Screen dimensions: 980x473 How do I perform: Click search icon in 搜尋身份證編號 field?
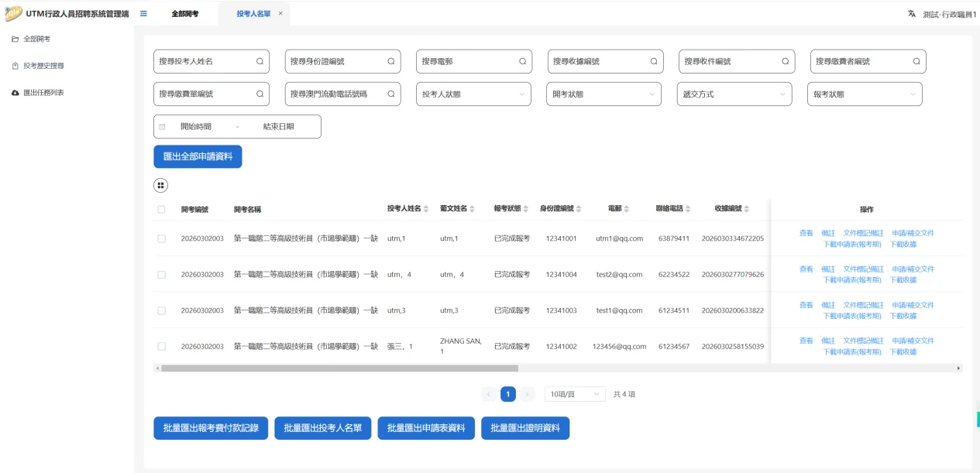391,61
